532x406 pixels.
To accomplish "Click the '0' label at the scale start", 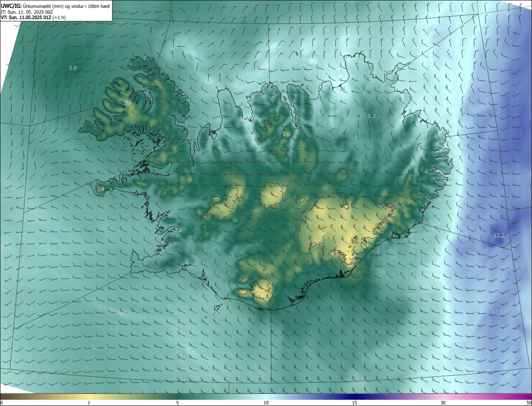I will coord(2,403).
